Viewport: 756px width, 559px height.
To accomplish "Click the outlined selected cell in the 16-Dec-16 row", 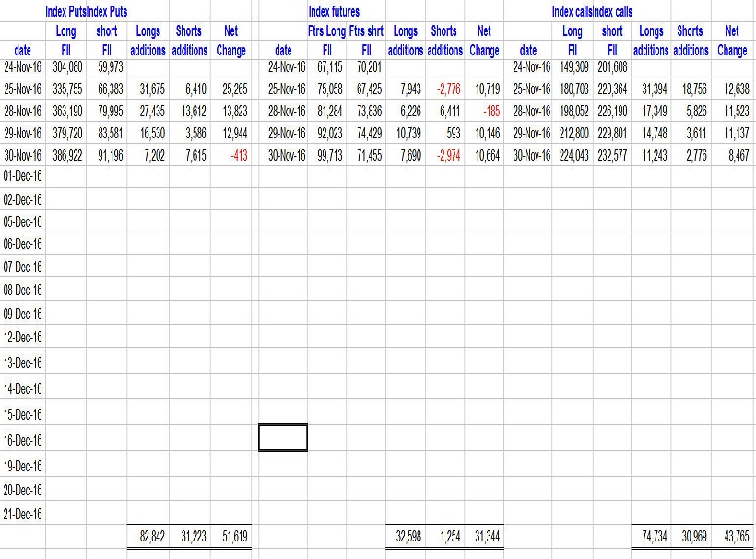I will [282, 437].
